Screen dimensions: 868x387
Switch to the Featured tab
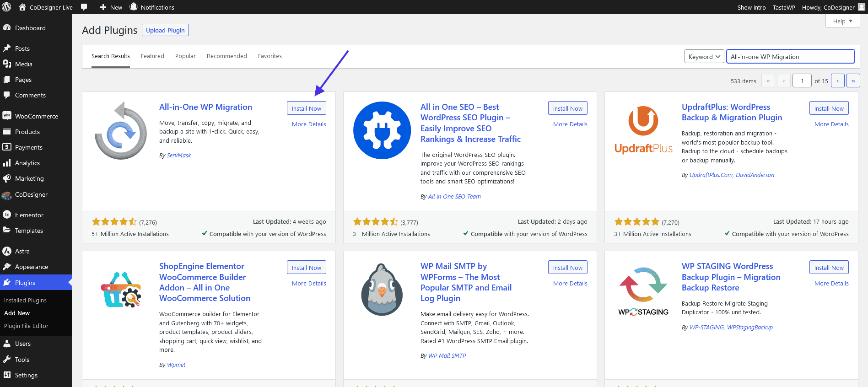tap(152, 56)
